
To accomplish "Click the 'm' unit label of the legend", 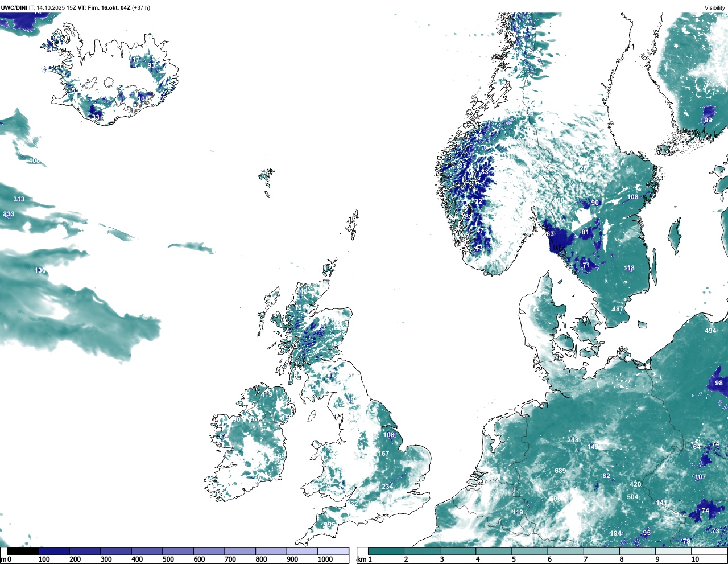I will (x=3, y=559).
